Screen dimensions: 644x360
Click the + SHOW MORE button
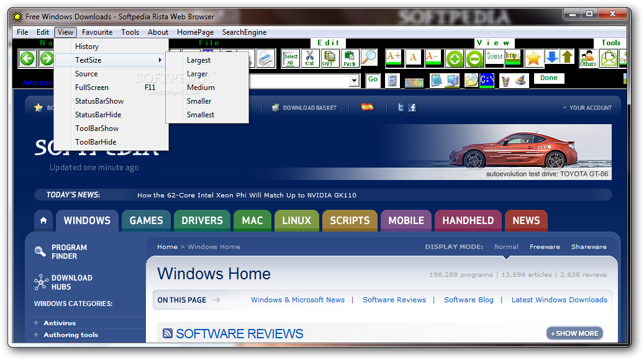tap(574, 333)
